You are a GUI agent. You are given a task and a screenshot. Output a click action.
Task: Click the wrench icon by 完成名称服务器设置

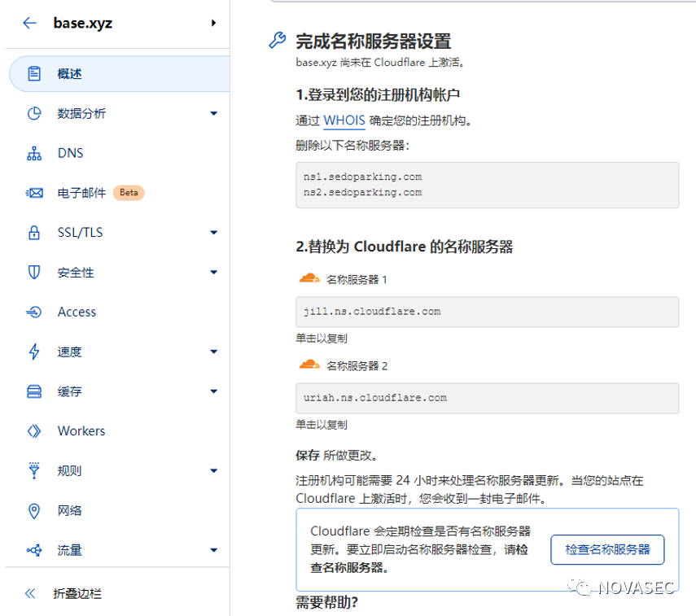click(x=278, y=41)
